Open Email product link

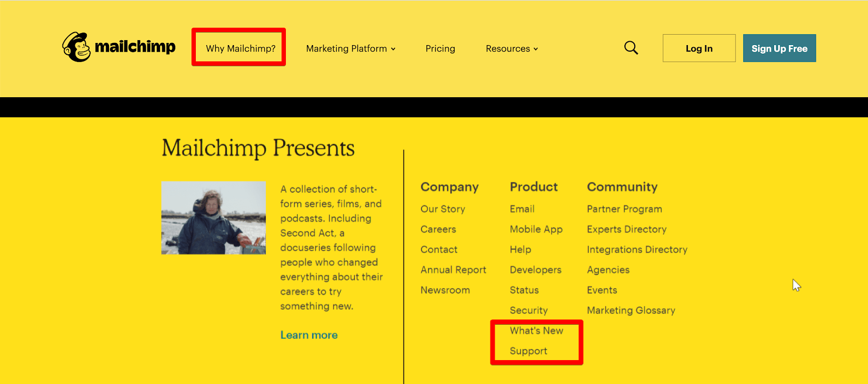click(522, 209)
